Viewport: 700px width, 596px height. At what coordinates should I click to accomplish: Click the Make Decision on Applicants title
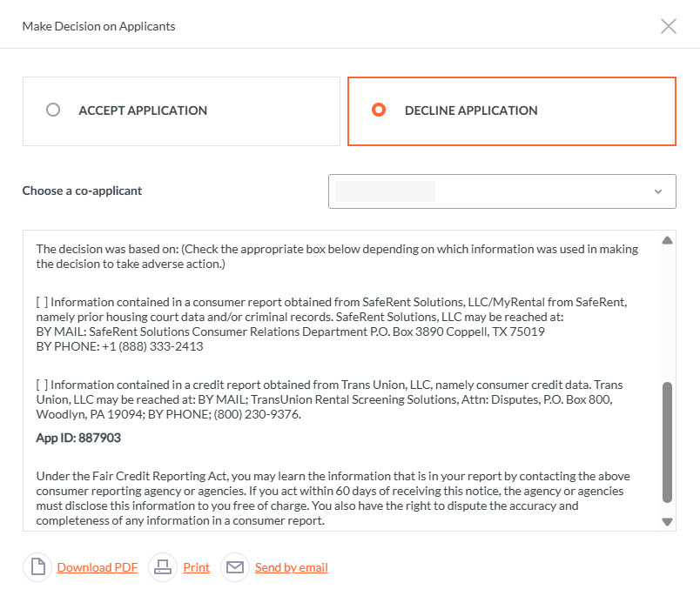[x=98, y=26]
